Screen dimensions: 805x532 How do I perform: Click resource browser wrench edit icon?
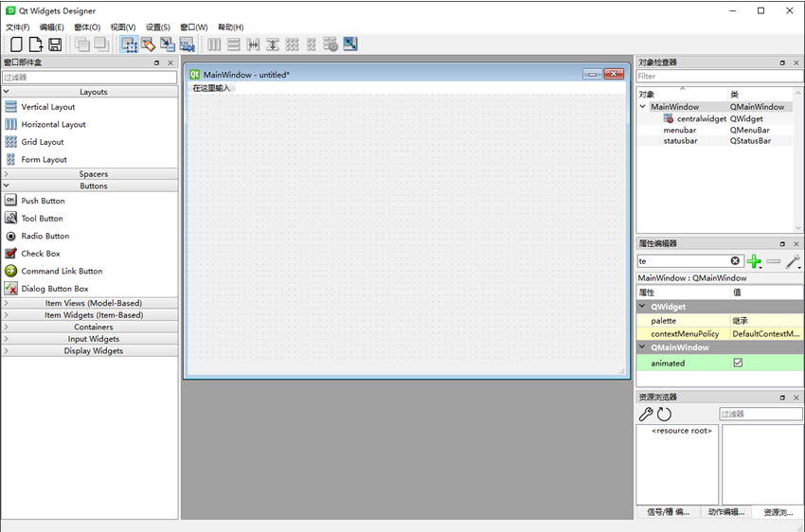point(645,414)
